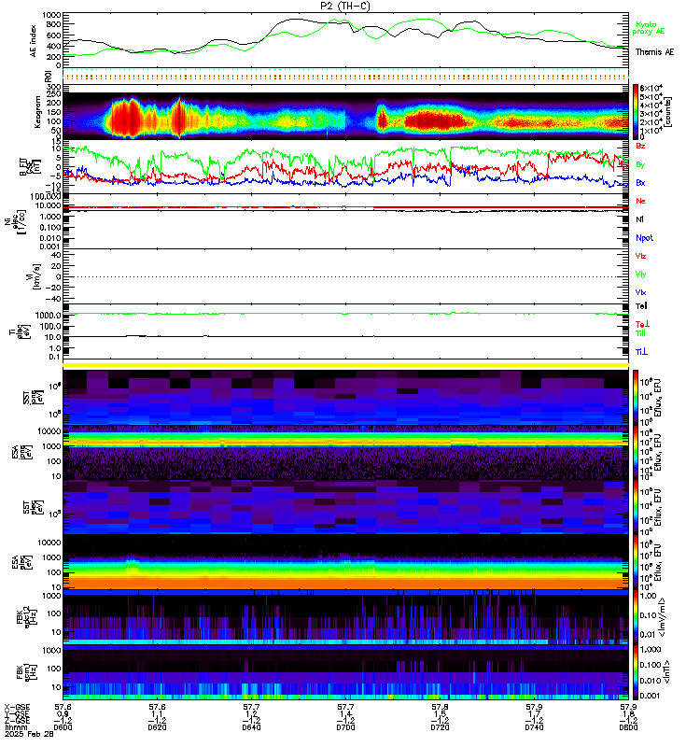Click the X-GSE value 57.8
This screenshot has height=747, width=700.
tap(440, 708)
